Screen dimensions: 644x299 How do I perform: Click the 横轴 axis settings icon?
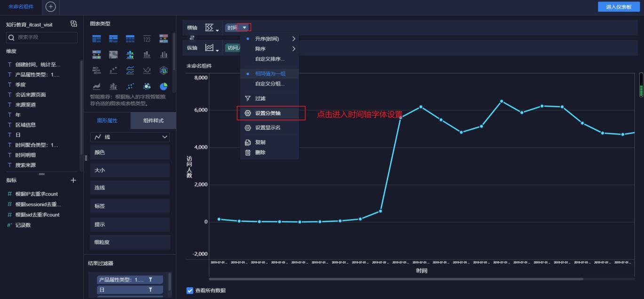point(212,28)
